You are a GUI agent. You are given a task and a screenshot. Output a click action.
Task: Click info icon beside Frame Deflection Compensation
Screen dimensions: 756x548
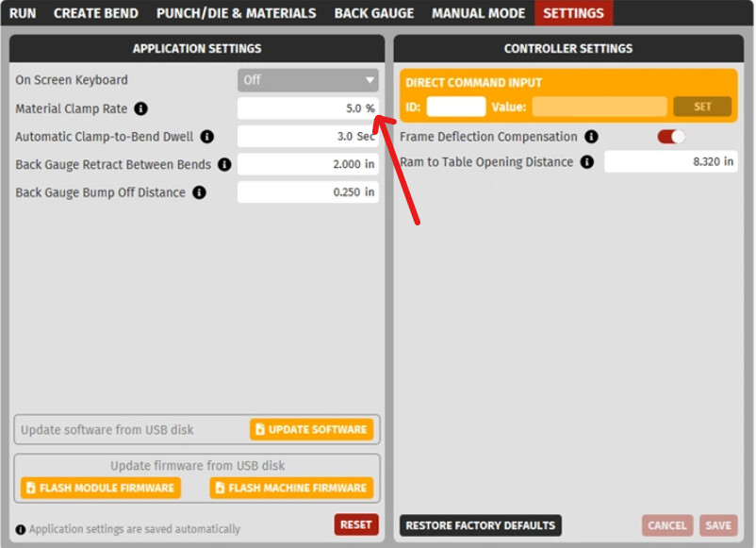[591, 137]
